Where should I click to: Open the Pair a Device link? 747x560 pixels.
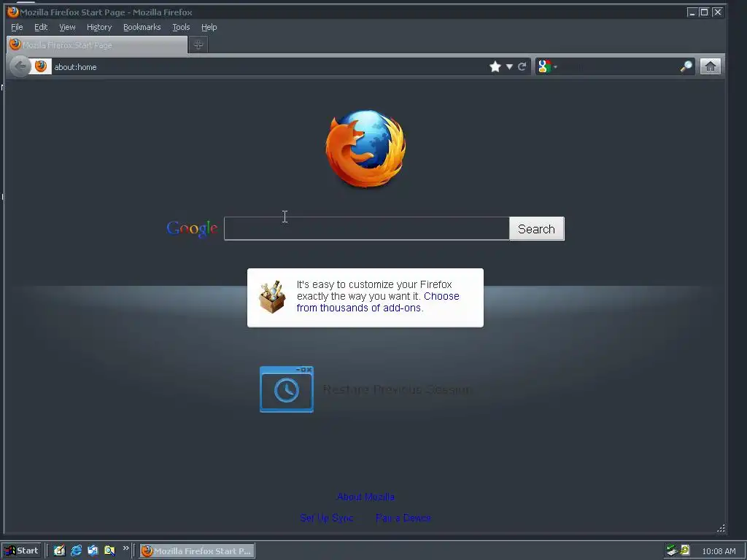(x=403, y=518)
